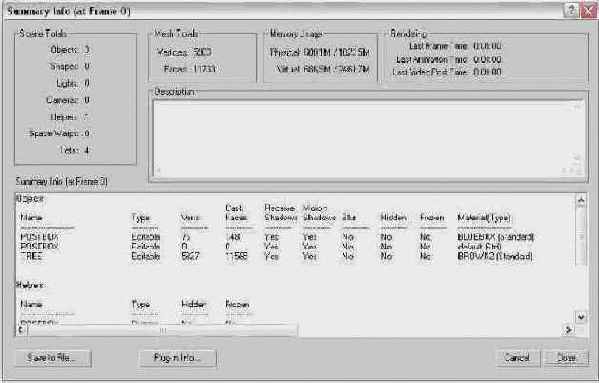The width and height of the screenshot is (599, 383).
Task: Click the Objects count in Scene Totals
Action: click(87, 50)
